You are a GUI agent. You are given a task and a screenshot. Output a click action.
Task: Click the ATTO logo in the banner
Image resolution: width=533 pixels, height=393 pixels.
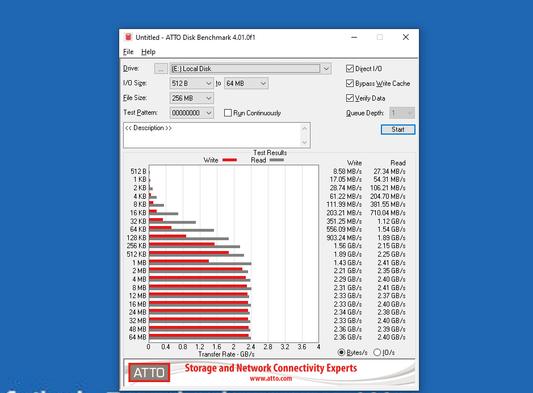(x=149, y=373)
